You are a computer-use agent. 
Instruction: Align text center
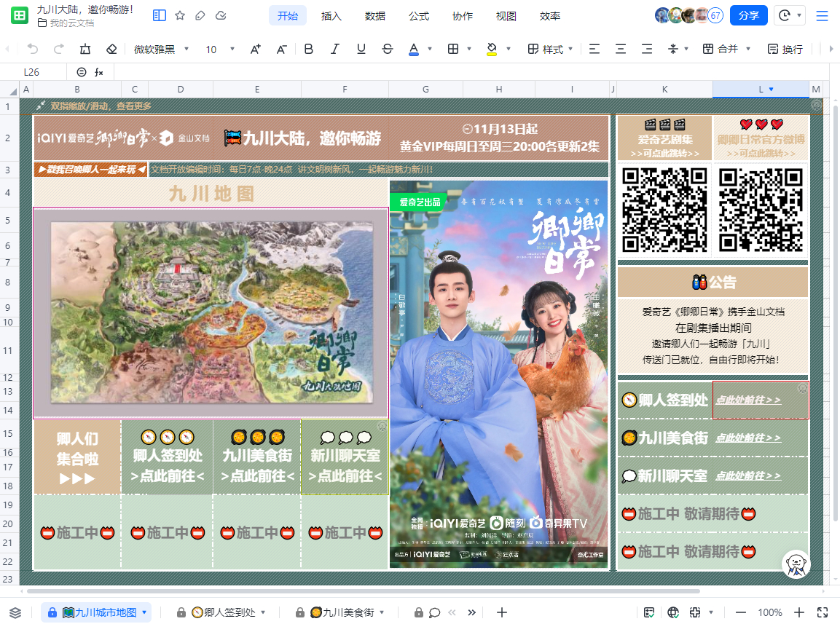click(x=621, y=50)
